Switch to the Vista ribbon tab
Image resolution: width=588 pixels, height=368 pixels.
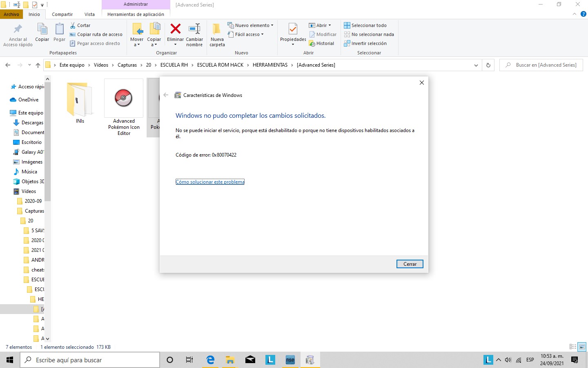click(89, 14)
